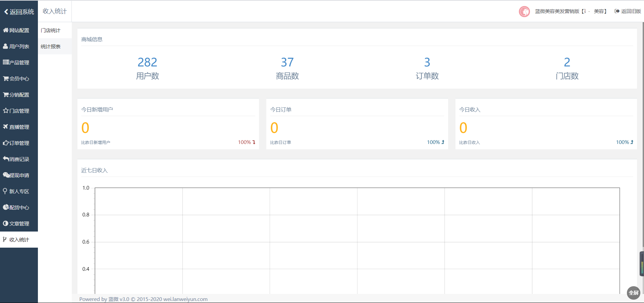Open the 消费记录 menu item
This screenshot has width=644, height=303.
19,159
